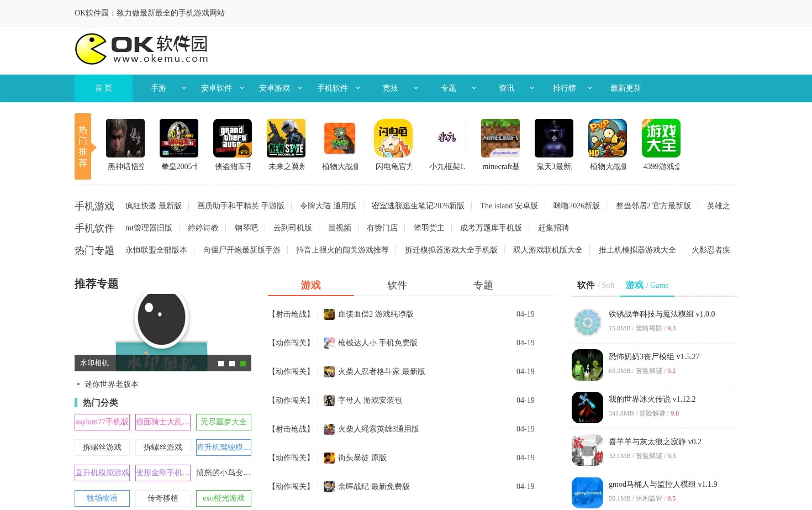
Task: Open the 植物大战僵尸 Plants vs Zombies icon
Action: tap(340, 138)
